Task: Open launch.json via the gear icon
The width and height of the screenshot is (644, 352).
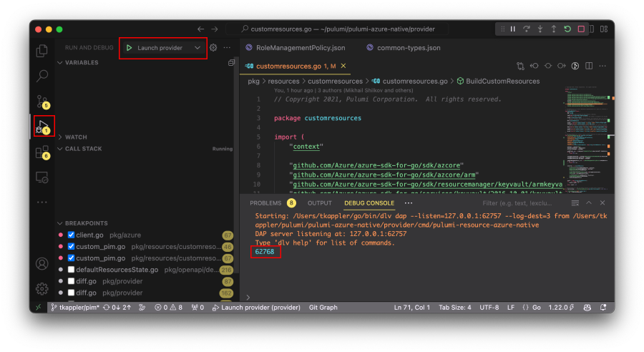Action: pyautogui.click(x=213, y=48)
